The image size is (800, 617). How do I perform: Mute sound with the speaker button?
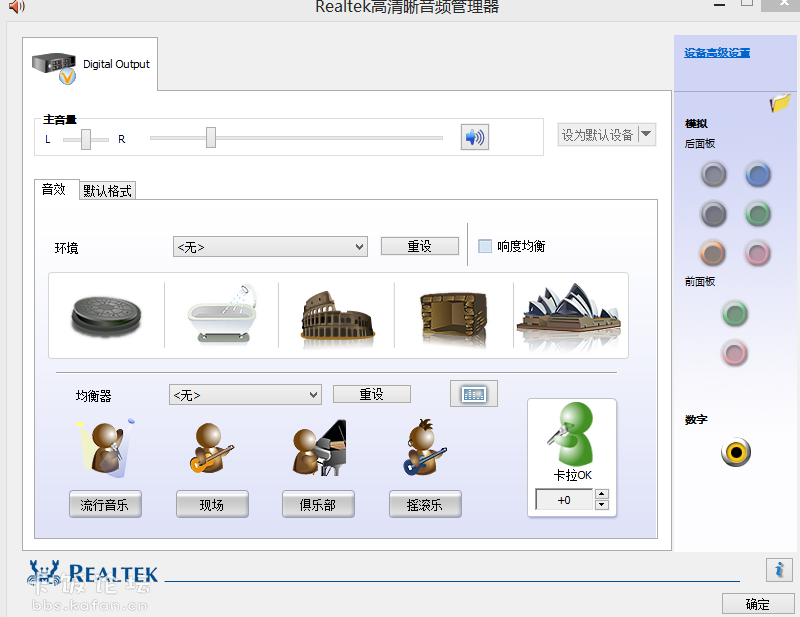point(474,137)
